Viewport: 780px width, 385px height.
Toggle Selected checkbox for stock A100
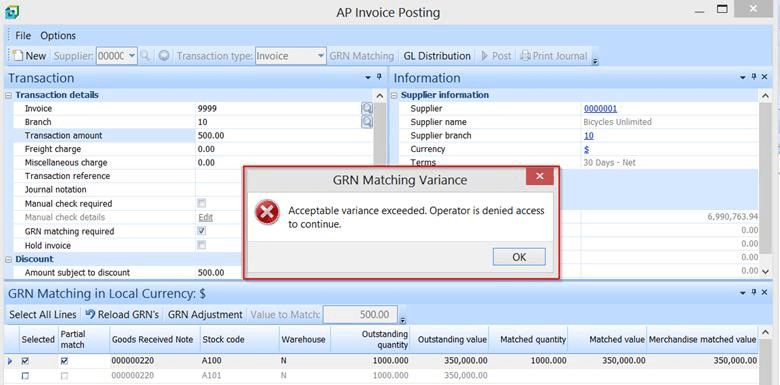coord(25,361)
